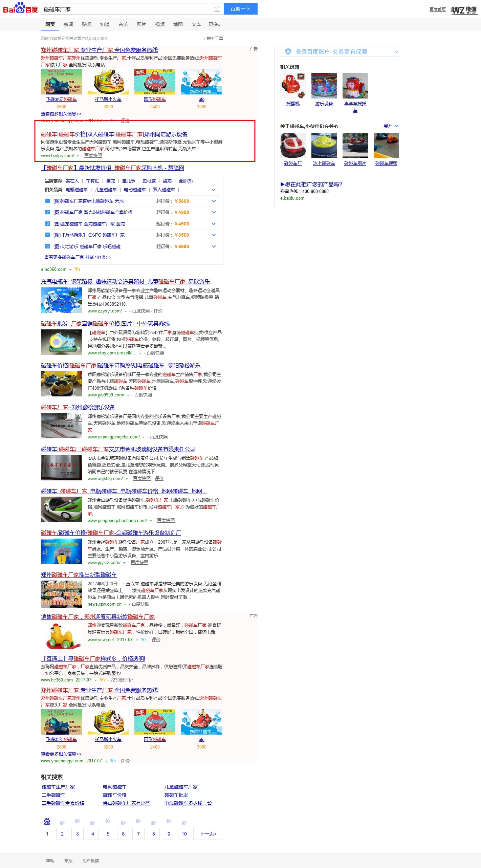
Task: Click thumbnail of 荥阳豫松游乐 result
Action: (x=61, y=384)
